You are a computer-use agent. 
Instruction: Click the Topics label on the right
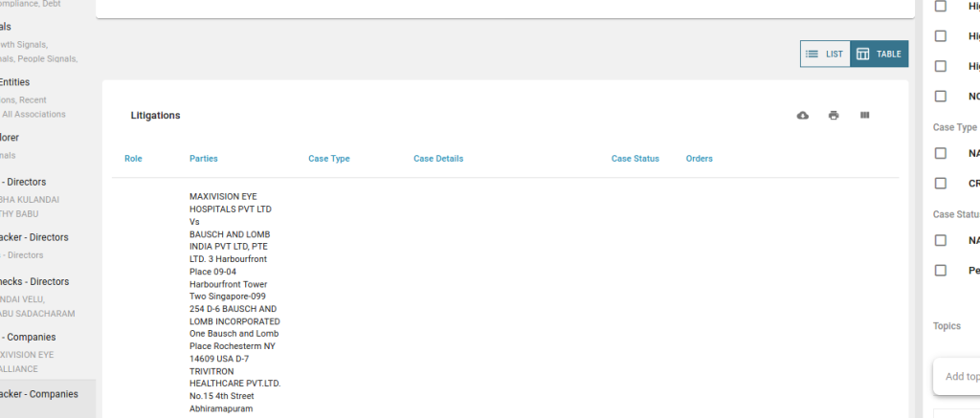pos(947,326)
